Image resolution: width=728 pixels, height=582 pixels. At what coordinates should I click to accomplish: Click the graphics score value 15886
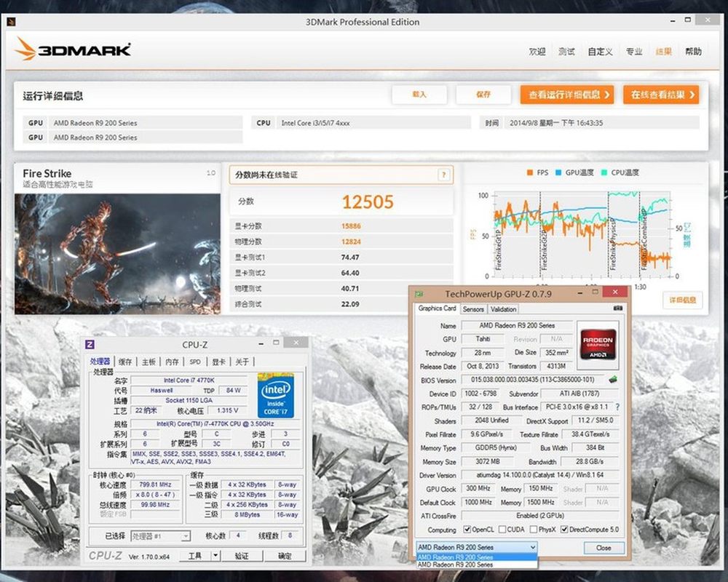pyautogui.click(x=351, y=226)
